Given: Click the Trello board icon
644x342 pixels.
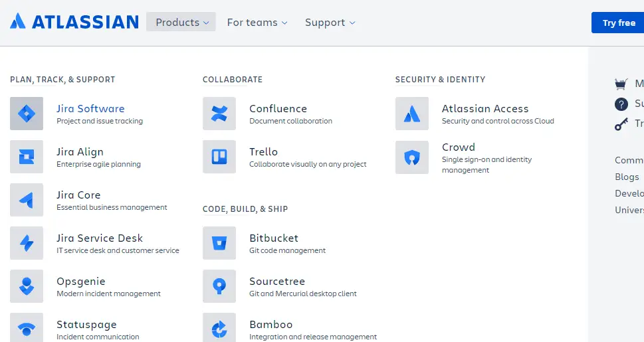Looking at the screenshot, I should tap(219, 157).
